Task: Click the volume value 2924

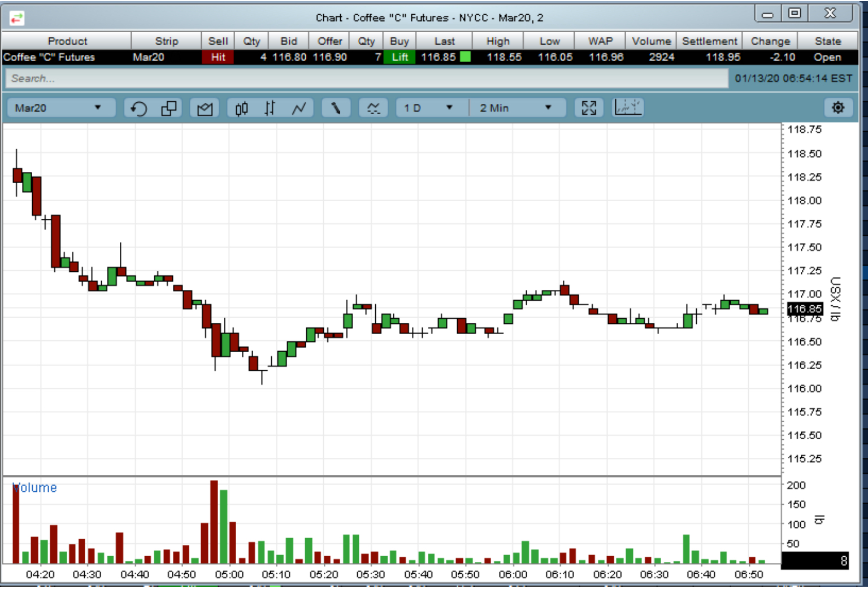Action: (662, 57)
